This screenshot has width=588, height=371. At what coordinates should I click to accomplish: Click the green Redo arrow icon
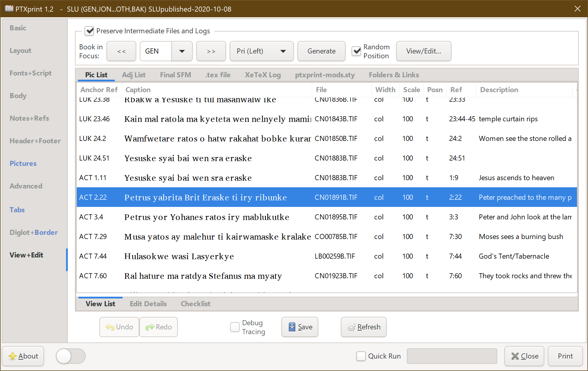pos(150,327)
